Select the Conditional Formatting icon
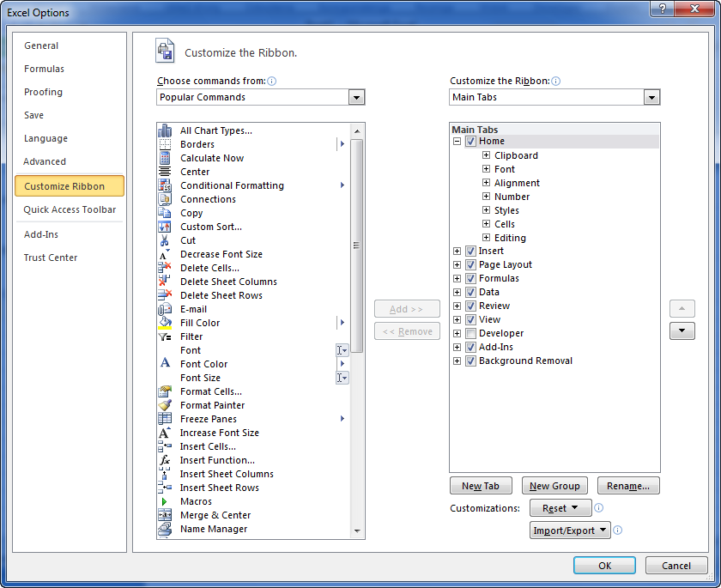 (165, 185)
